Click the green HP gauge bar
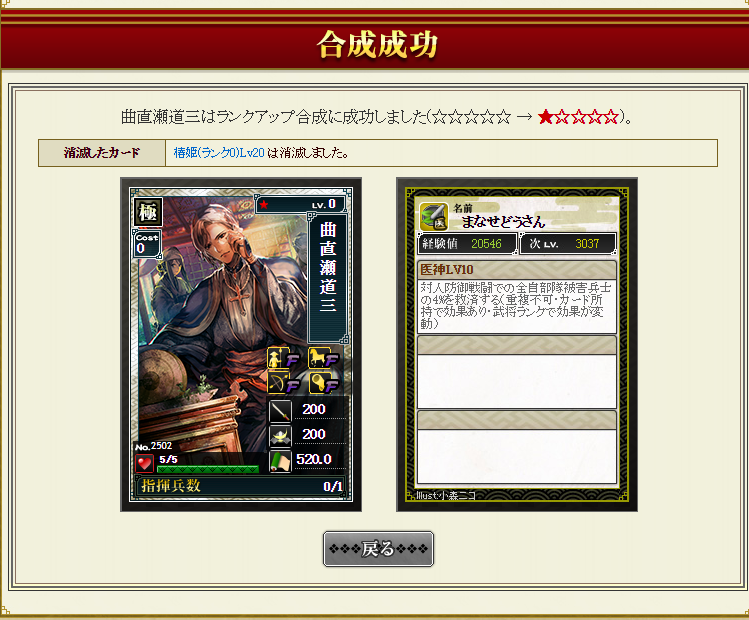Viewport: 749px width, 620px height. point(208,470)
